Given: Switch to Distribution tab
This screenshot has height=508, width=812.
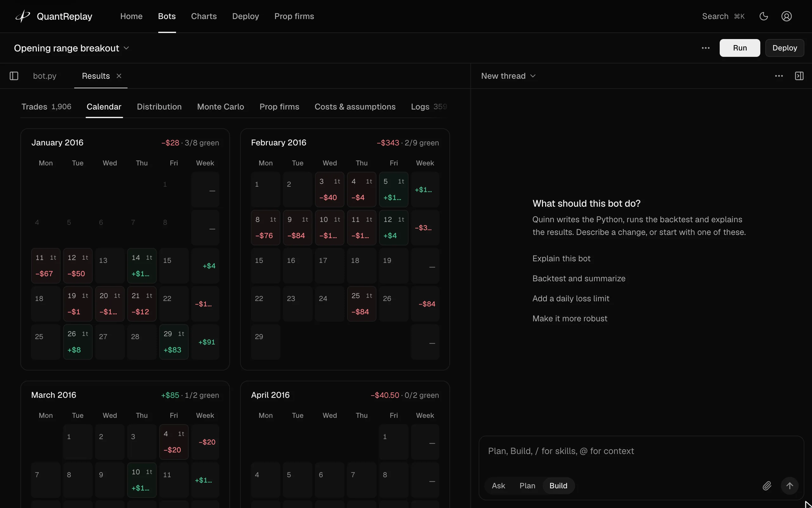Looking at the screenshot, I should click(x=159, y=106).
